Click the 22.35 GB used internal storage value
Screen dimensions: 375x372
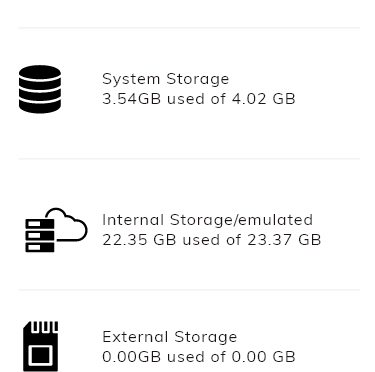coord(139,240)
